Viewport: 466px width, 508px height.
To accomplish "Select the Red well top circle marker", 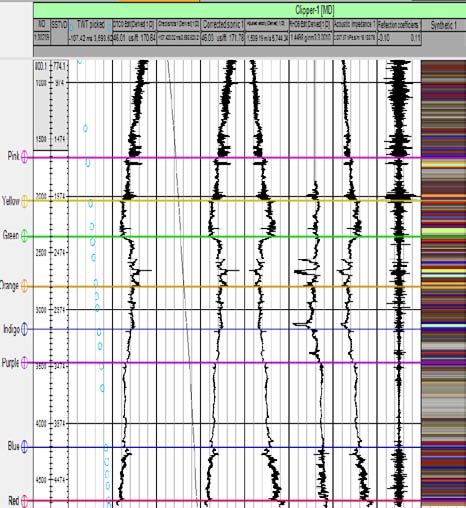I will tap(24, 501).
